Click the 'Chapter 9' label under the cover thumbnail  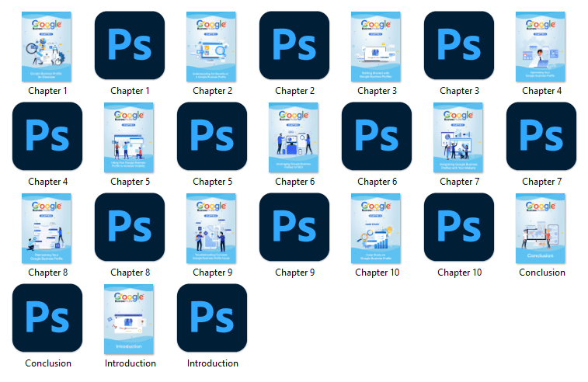pyautogui.click(x=213, y=273)
